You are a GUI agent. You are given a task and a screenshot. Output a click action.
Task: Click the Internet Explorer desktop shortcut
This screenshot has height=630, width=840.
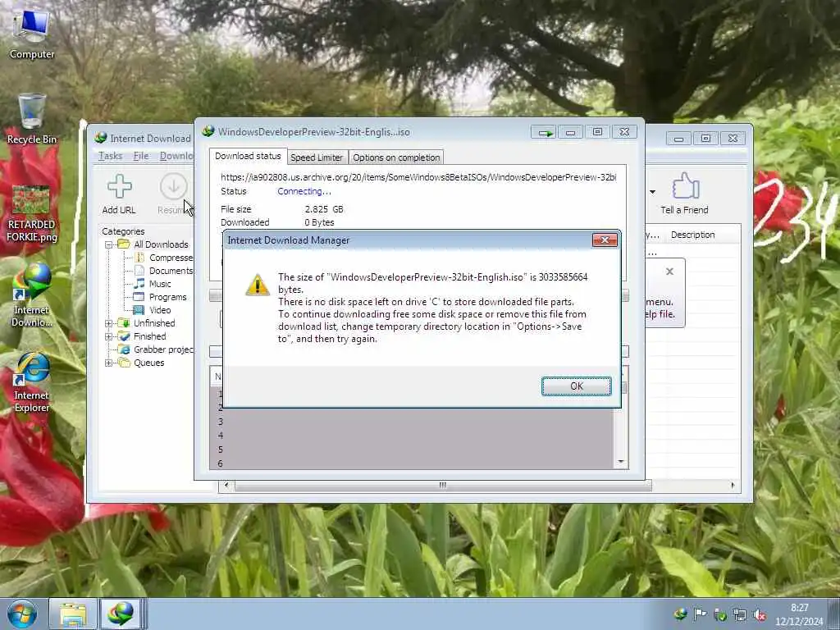32,382
